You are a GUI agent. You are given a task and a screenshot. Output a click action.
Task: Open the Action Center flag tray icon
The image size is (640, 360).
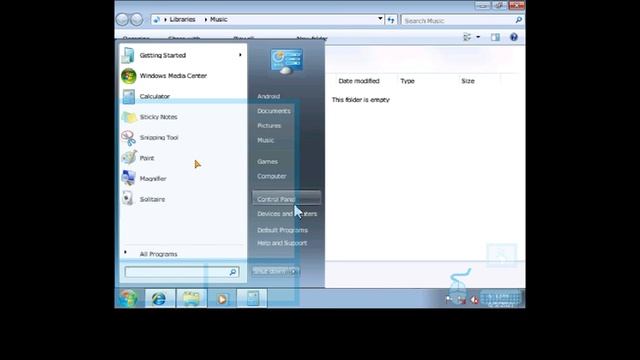point(449,300)
